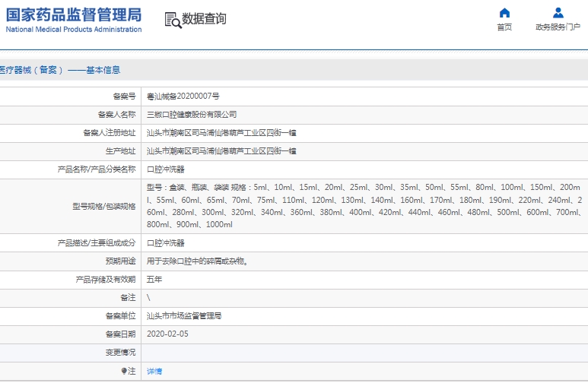Click the 产品描述/主要组成成分 label
This screenshot has height=383, width=588.
coord(97,243)
